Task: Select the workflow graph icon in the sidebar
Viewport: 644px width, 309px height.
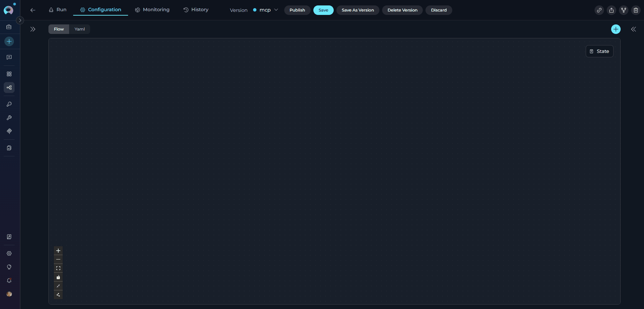Action: click(x=9, y=88)
